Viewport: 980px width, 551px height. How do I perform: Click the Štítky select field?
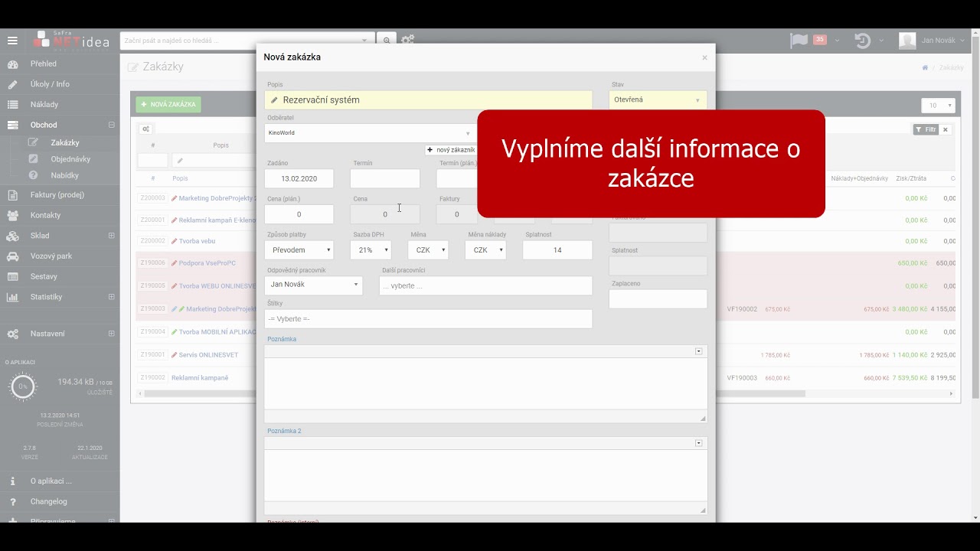[429, 318]
